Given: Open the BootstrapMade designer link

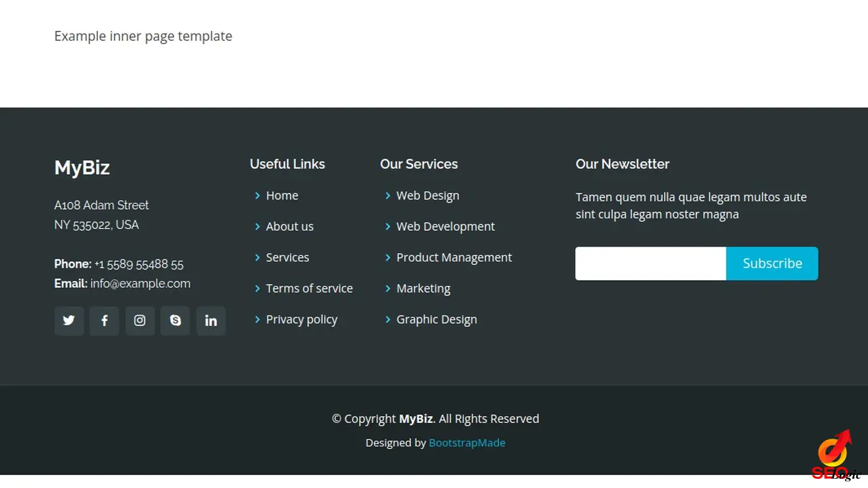Looking at the screenshot, I should pos(467,443).
